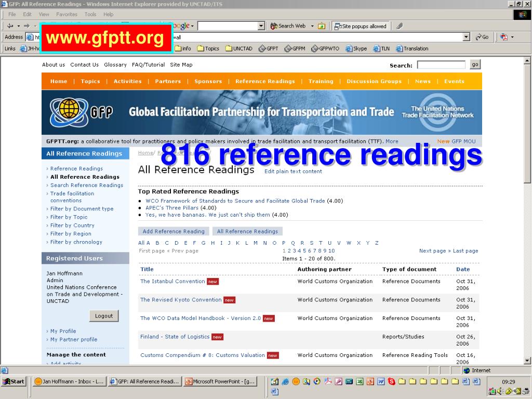Go to Next page link
The image size is (532, 399).
click(435, 251)
